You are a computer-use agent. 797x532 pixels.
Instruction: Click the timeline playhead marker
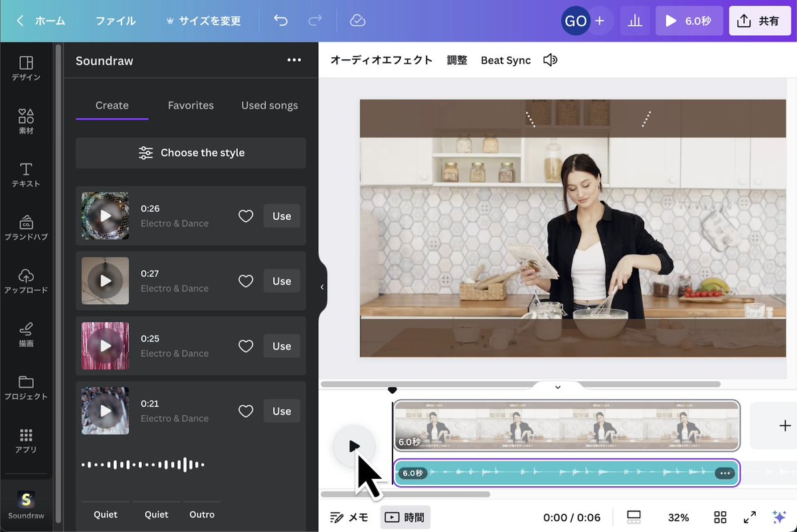coord(392,391)
